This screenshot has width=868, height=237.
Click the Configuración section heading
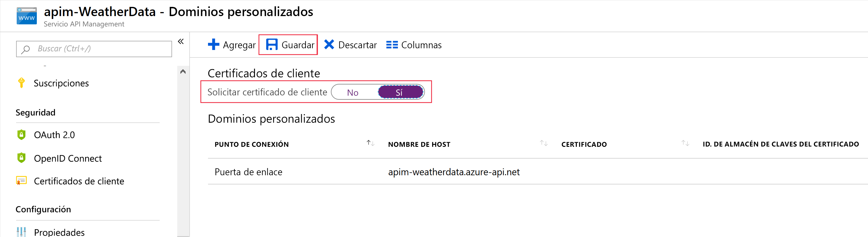pyautogui.click(x=43, y=209)
